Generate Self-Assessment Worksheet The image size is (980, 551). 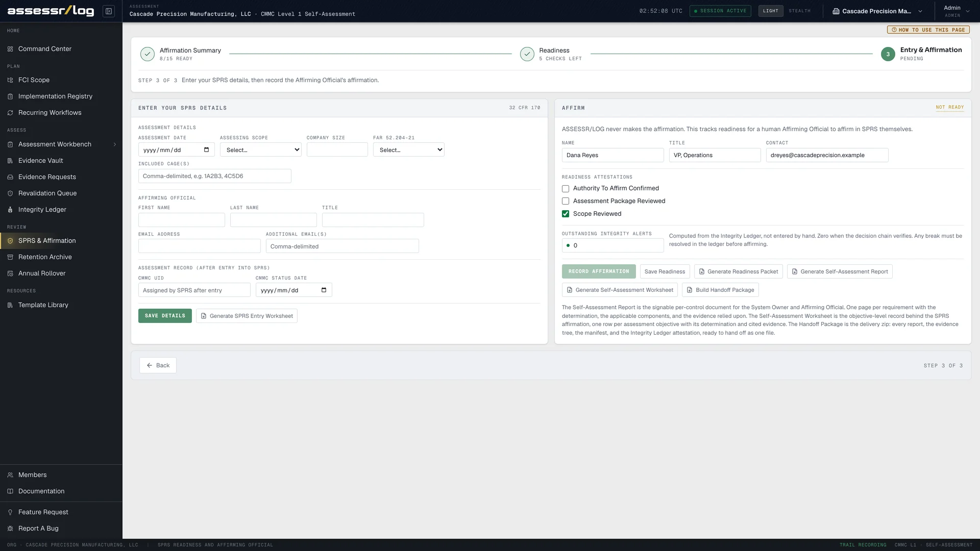pos(620,290)
